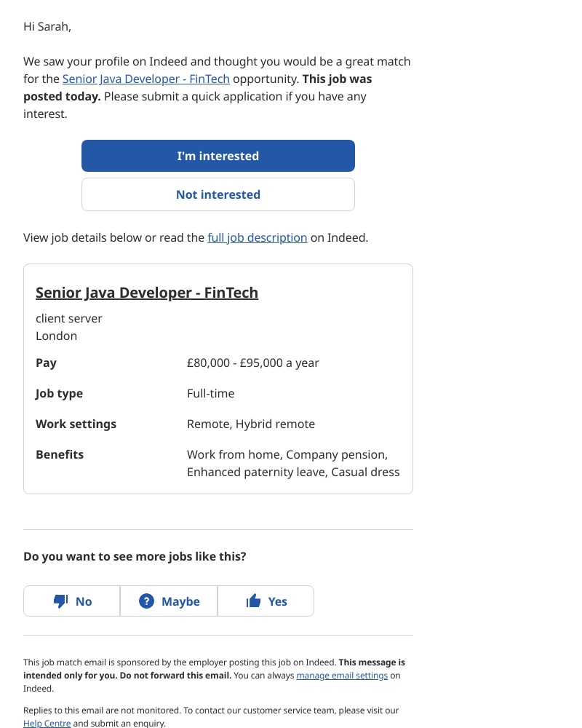
Task: Click the job details card
Action: coord(218,379)
